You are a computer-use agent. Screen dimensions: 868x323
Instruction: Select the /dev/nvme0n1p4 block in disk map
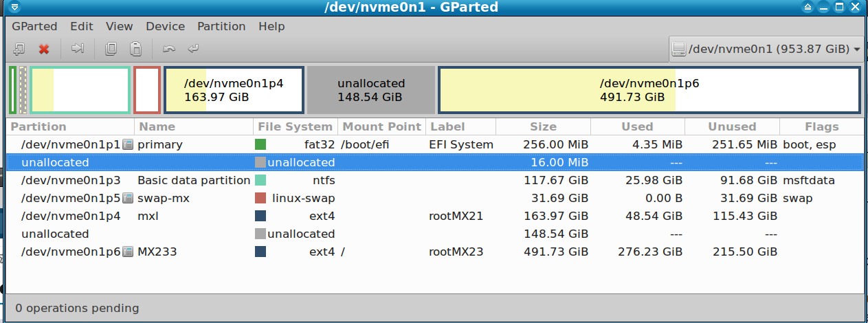click(234, 90)
